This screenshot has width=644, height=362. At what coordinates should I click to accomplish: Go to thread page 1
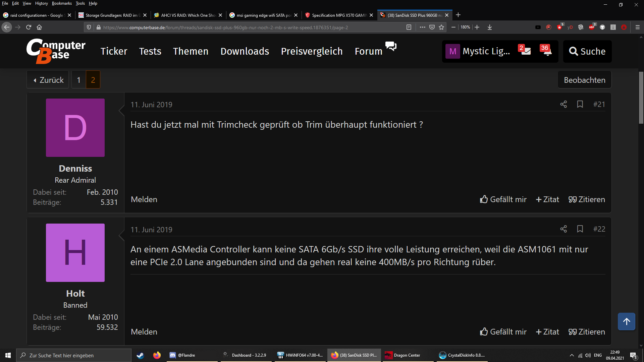point(79,80)
